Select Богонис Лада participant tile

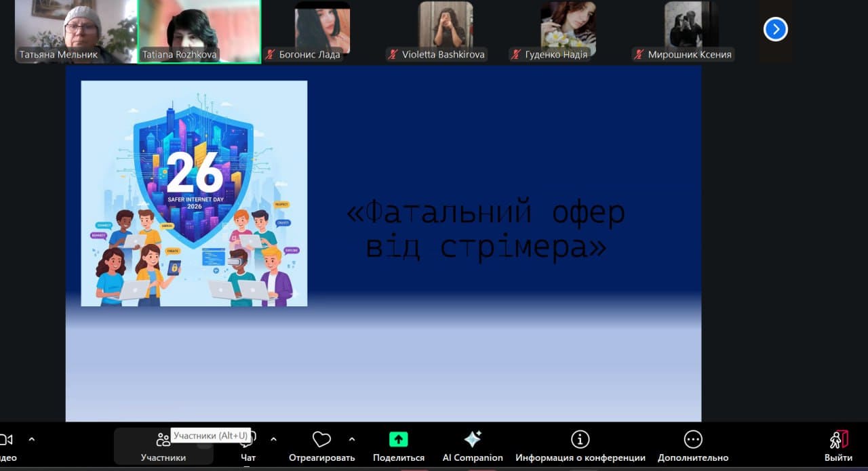(x=322, y=31)
